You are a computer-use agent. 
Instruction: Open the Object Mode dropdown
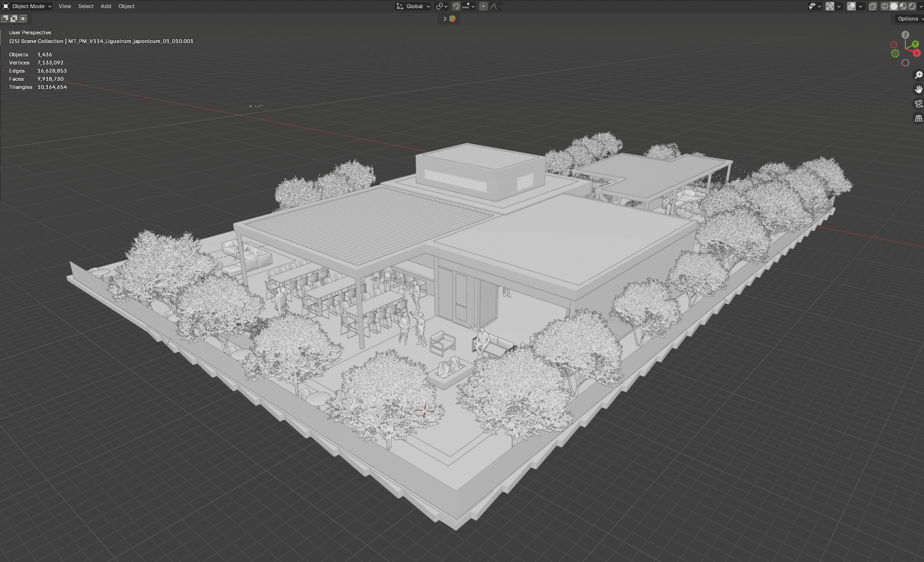27,6
